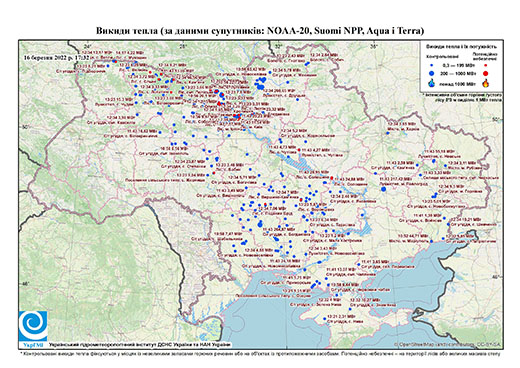Select the orange flame legend icon
The image size is (520, 368).
(x=486, y=83)
